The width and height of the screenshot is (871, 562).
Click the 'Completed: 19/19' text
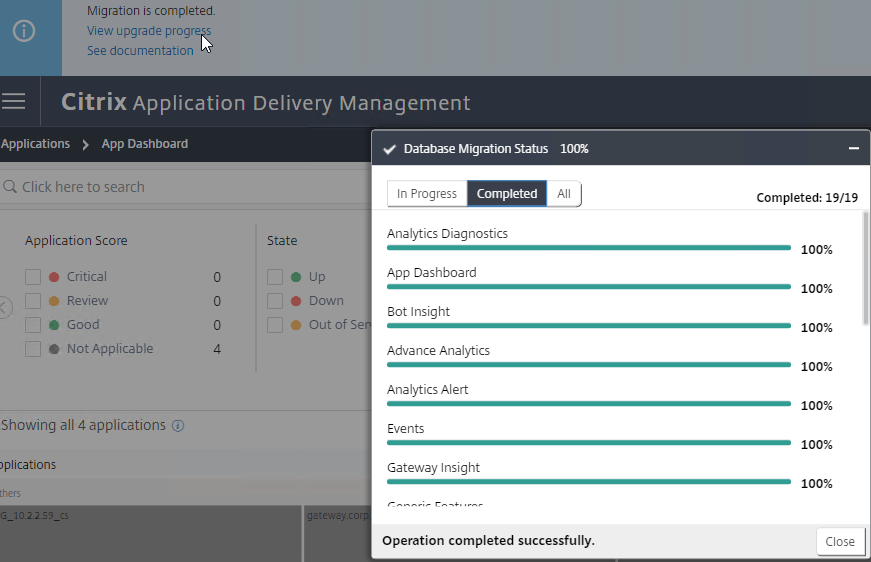(x=807, y=198)
